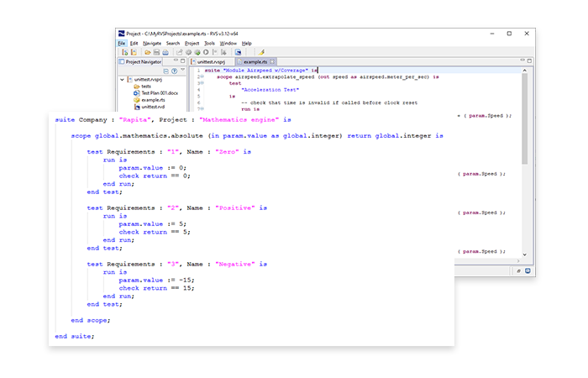Collapse the unittest.rvsprj tree node
The image size is (588, 378).
(x=123, y=80)
